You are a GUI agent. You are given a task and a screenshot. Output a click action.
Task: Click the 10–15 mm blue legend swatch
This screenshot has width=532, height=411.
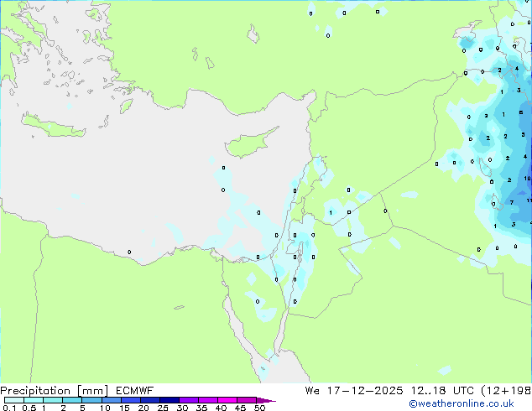click(111, 400)
